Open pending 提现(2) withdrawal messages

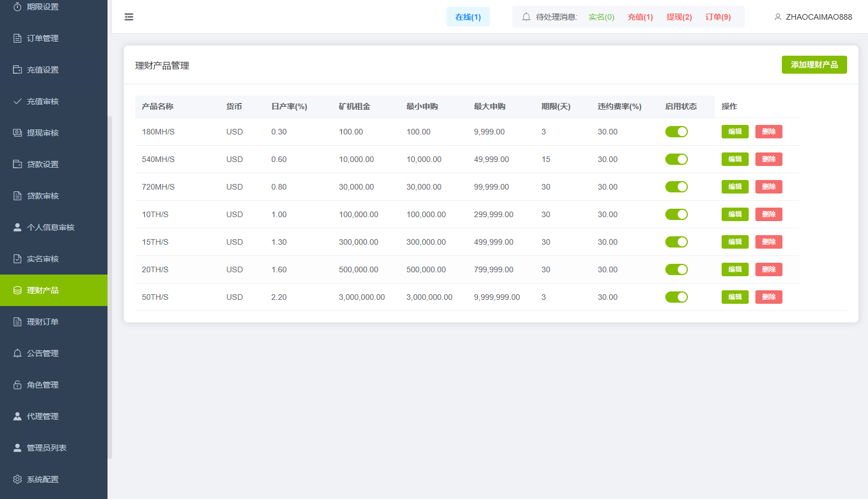click(679, 17)
